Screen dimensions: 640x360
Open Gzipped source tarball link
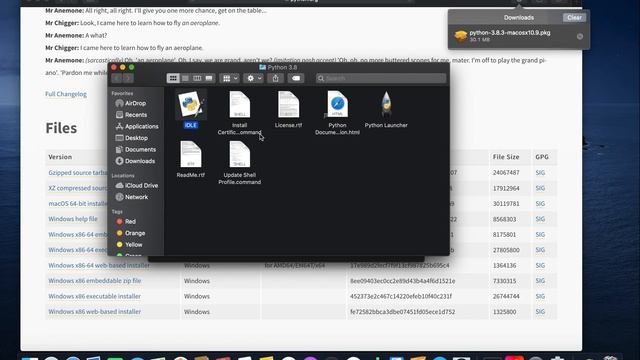[x=78, y=173]
